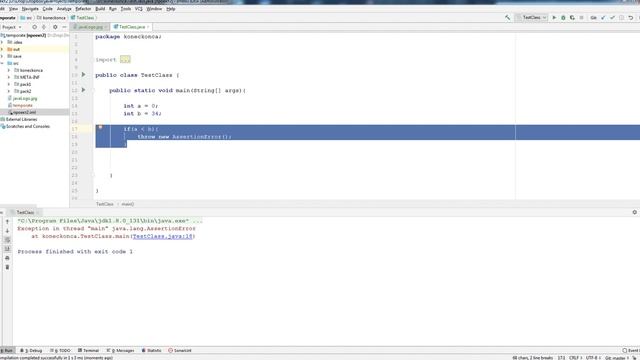This screenshot has width=640, height=360.
Task: Select Scratches and Consoles node
Action: click(x=27, y=127)
